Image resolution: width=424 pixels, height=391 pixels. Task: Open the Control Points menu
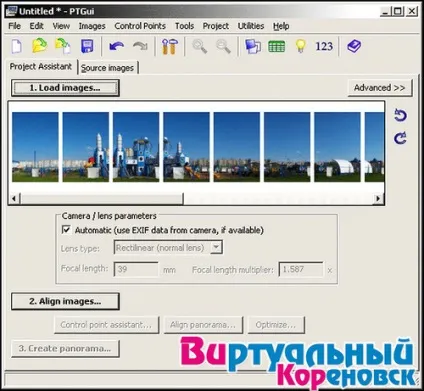140,26
